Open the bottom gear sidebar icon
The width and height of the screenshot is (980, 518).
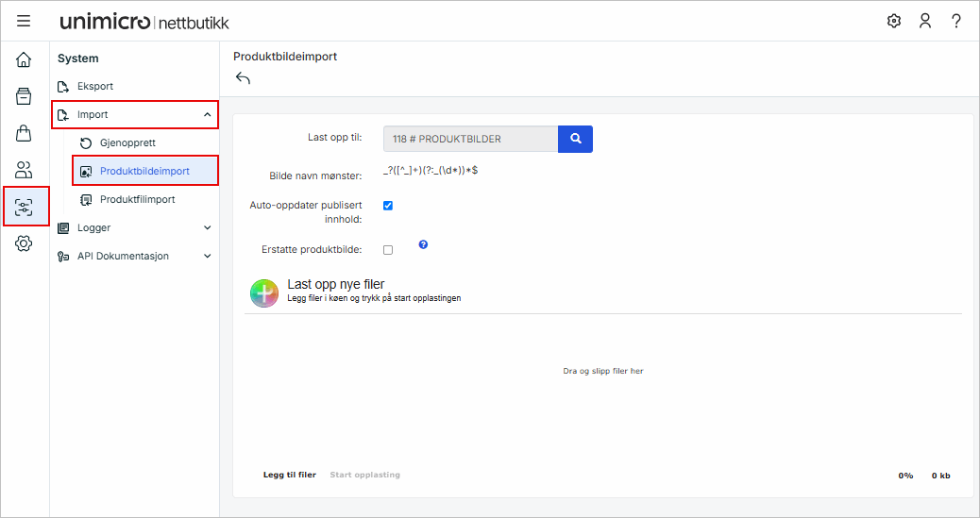(24, 243)
